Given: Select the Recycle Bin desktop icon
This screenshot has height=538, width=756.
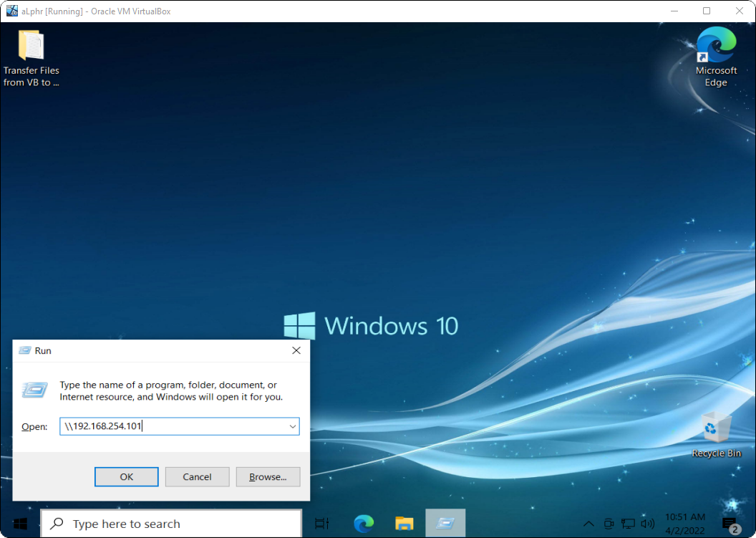Looking at the screenshot, I should (716, 434).
